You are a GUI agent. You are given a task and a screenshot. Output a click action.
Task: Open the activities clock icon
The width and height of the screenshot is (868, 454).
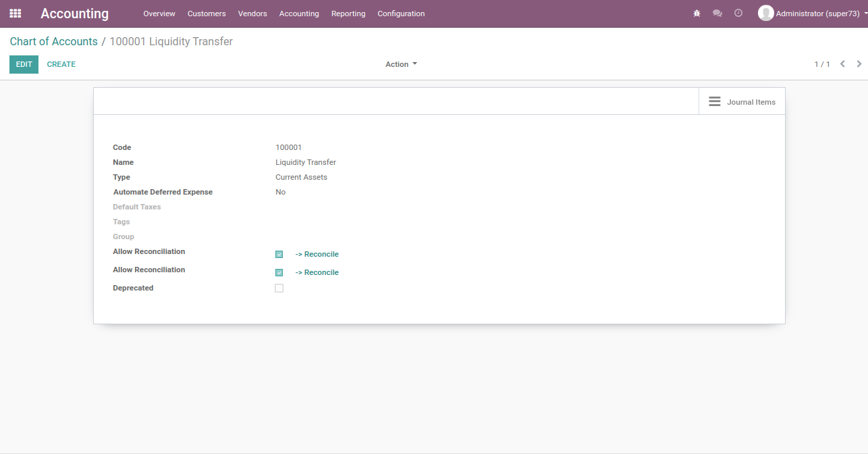coord(738,13)
